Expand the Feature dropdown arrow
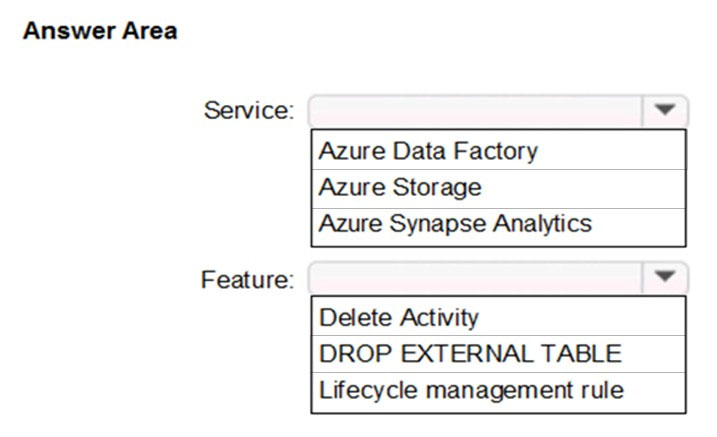Screen dimensions: 717x437 click(x=664, y=277)
